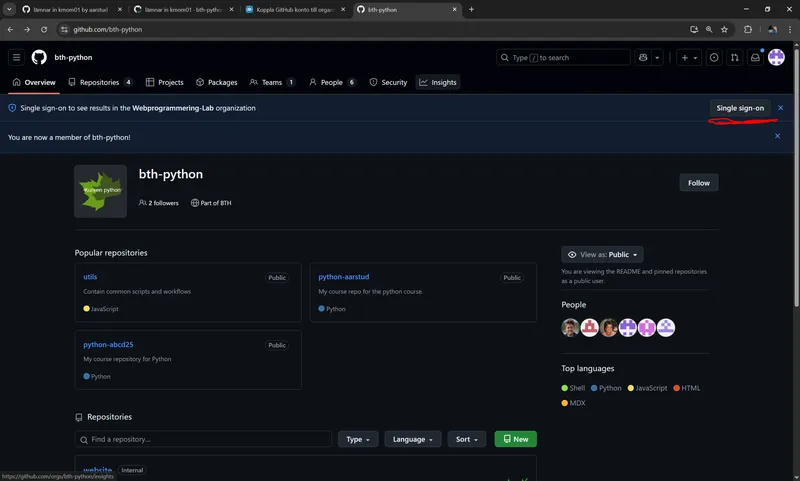The width and height of the screenshot is (800, 481).
Task: Open the Chrome three-dot menu
Action: point(789,30)
